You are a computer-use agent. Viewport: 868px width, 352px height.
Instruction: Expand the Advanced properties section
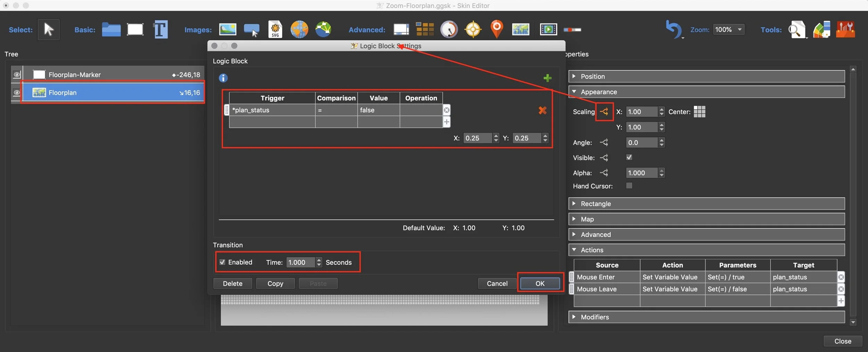(x=707, y=234)
